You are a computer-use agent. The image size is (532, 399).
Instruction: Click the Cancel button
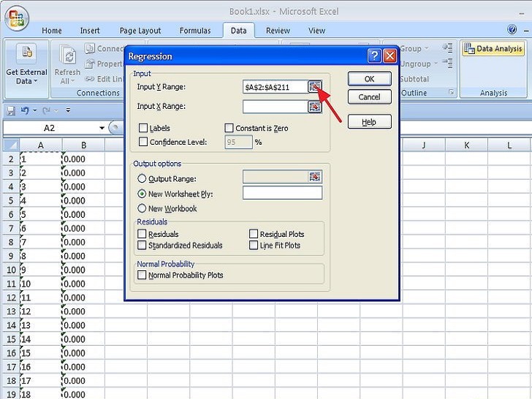[x=370, y=97]
